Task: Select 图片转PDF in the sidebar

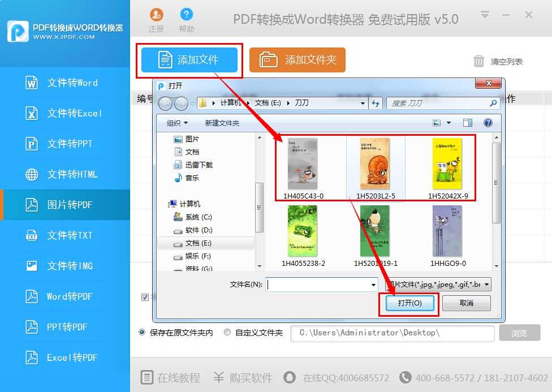Action: [65, 205]
